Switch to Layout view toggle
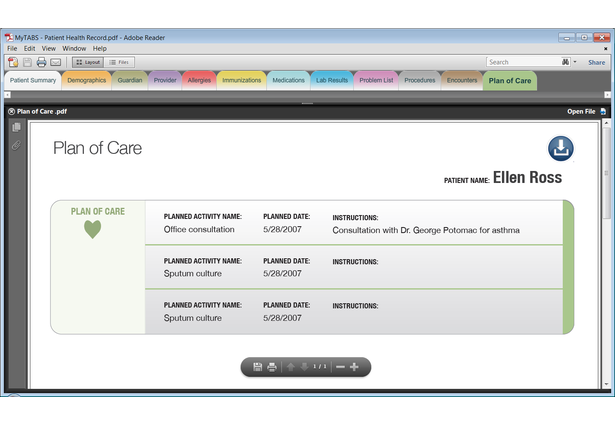615x424 pixels. [x=88, y=62]
